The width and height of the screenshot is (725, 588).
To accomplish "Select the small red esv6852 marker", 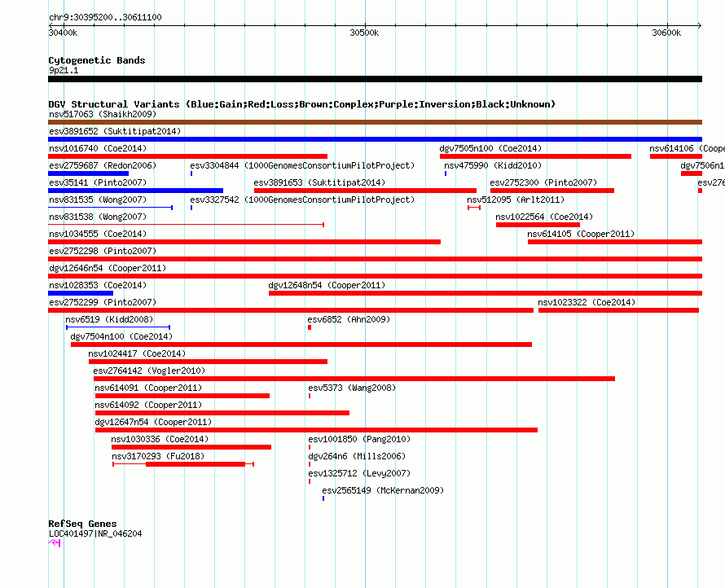I will click(x=310, y=327).
